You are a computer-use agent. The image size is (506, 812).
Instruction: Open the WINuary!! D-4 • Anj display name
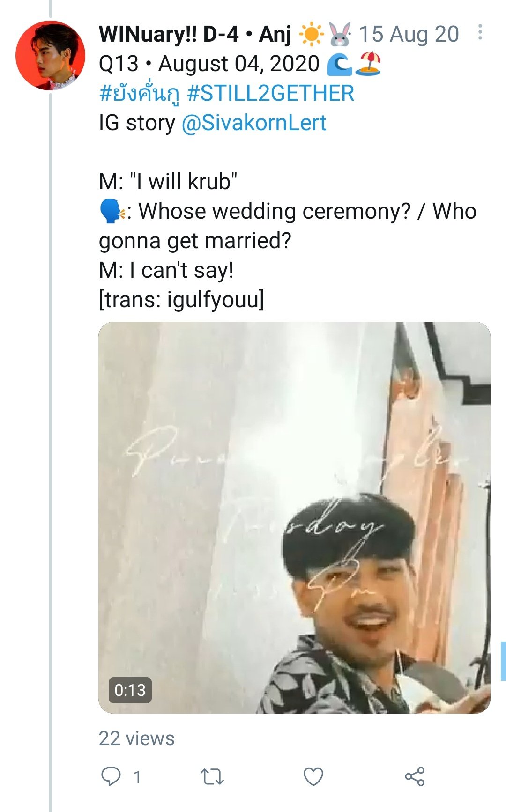[195, 34]
